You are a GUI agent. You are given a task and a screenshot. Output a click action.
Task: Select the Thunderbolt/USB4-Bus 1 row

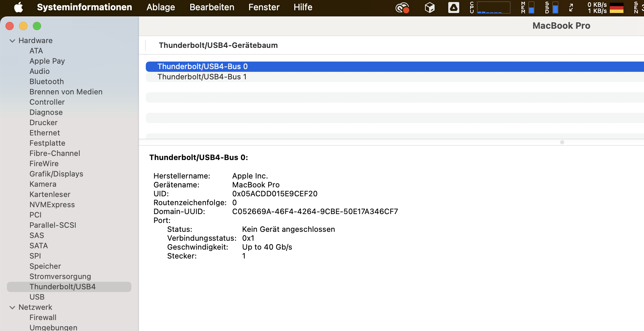[x=395, y=77]
